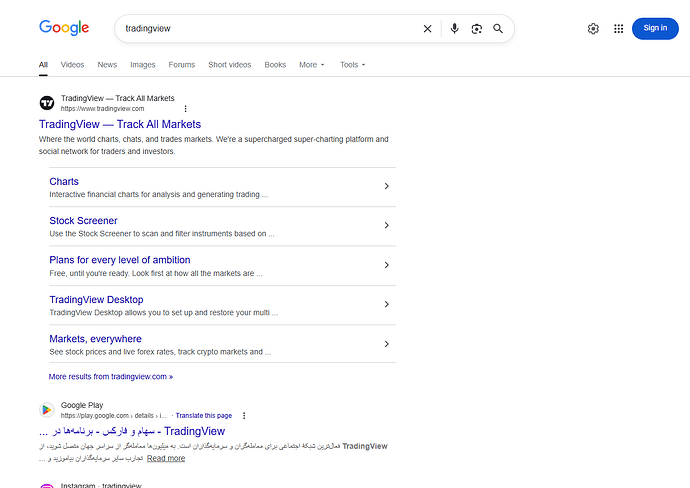Image resolution: width=690 pixels, height=488 pixels.
Task: Click the TradingView favicon logo
Action: tap(47, 103)
